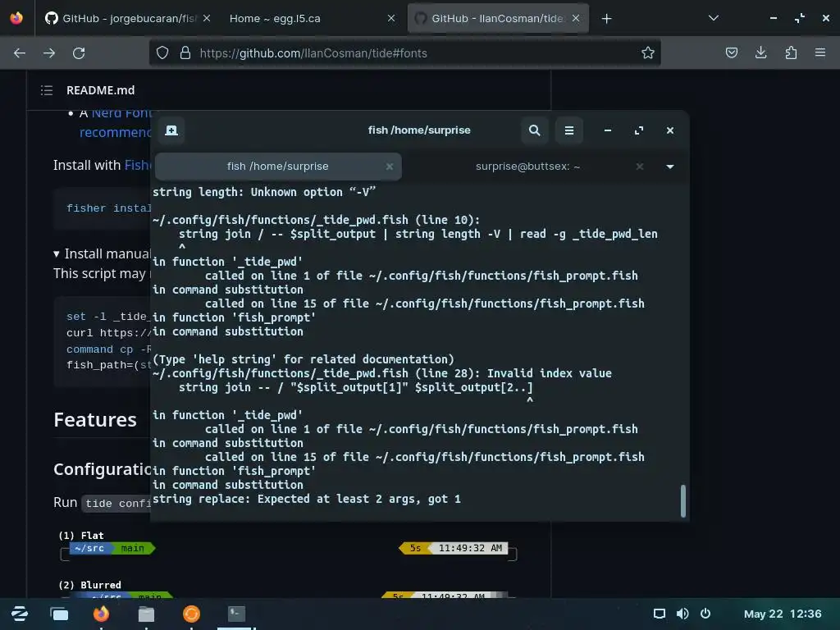Go forward in Firefox
The width and height of the screenshot is (840, 630).
49,53
